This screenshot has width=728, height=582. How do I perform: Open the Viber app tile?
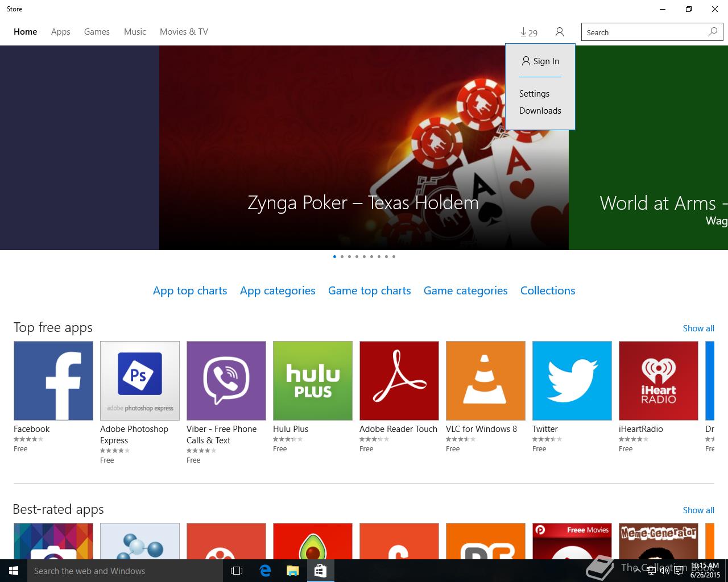[226, 381]
